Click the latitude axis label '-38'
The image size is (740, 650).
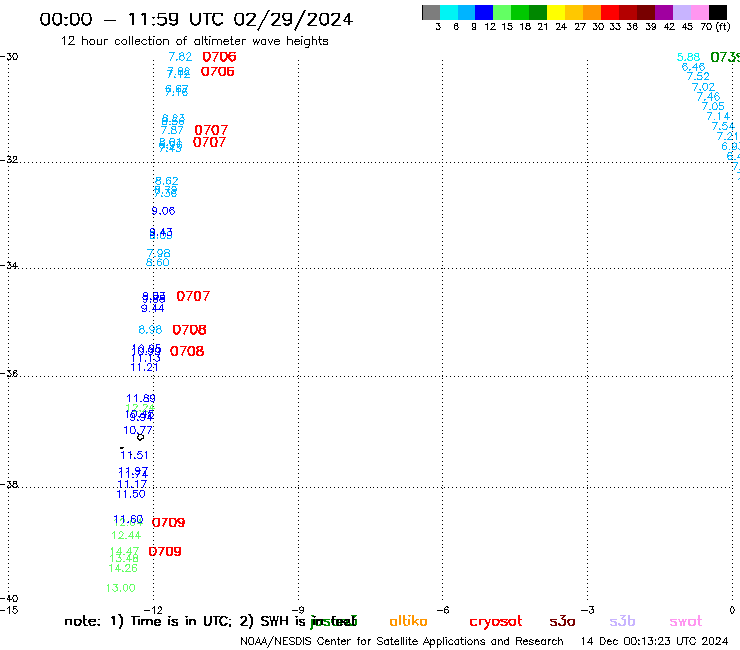click(9, 484)
